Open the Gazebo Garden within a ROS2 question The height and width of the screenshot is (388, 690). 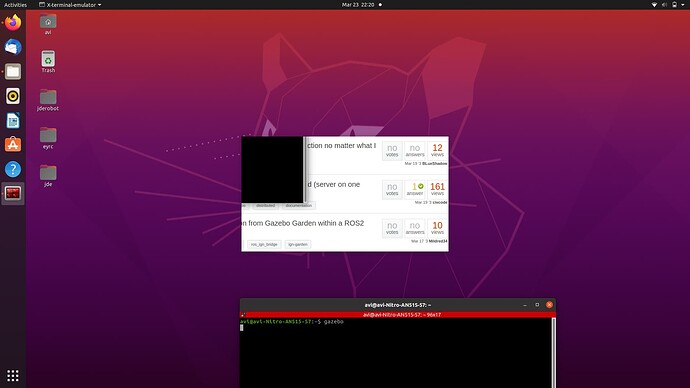[x=303, y=223]
